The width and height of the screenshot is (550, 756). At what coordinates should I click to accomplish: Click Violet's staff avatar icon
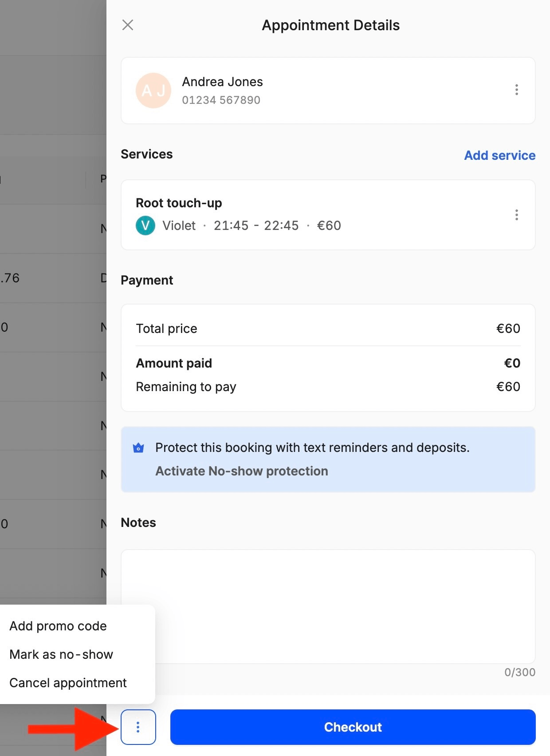point(145,226)
